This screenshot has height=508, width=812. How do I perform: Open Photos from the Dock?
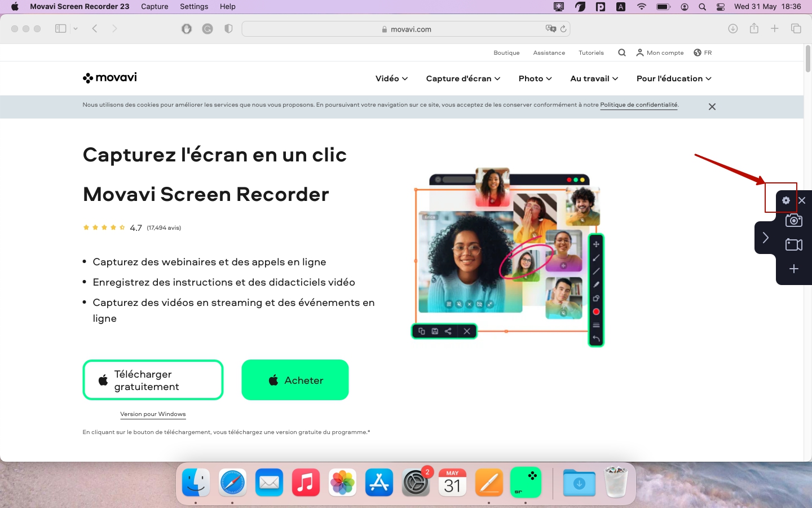pyautogui.click(x=342, y=483)
